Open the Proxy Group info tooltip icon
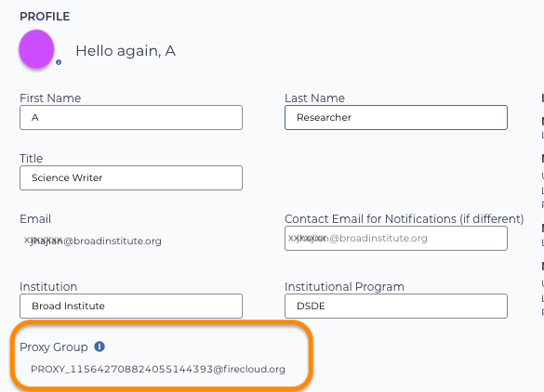The image size is (544, 392). click(100, 346)
